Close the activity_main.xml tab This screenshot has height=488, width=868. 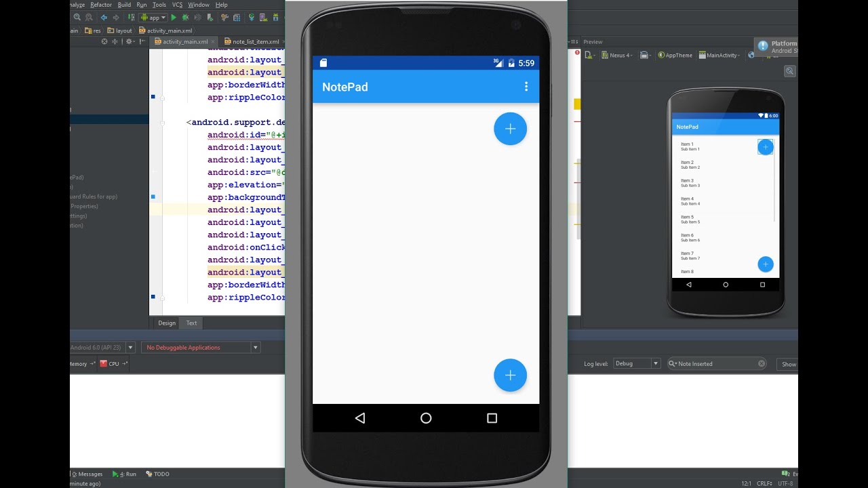(213, 41)
